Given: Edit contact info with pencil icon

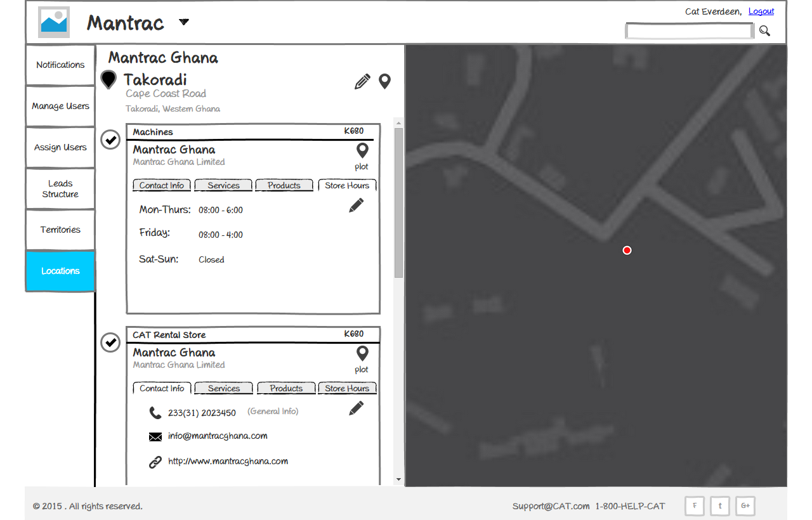Looking at the screenshot, I should (357, 408).
